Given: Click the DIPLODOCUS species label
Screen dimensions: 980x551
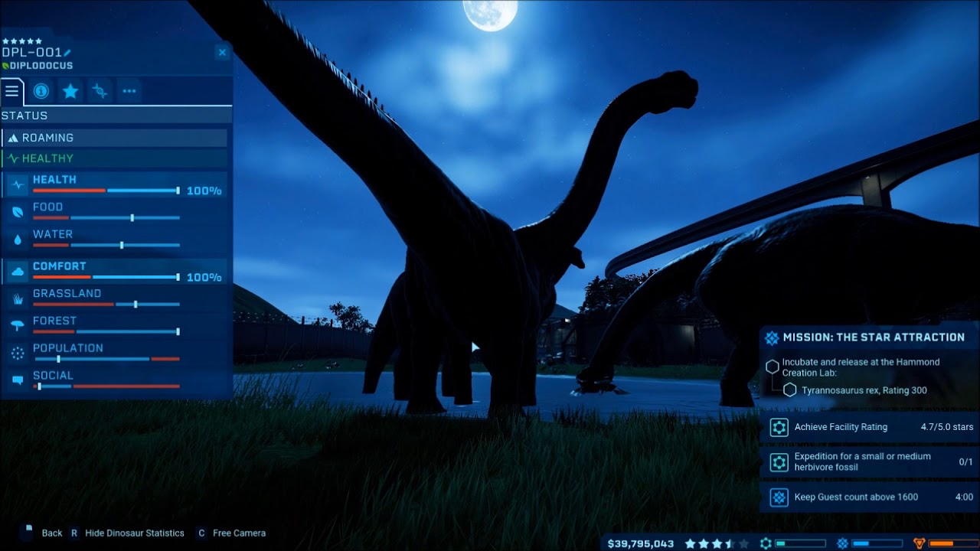Looking at the screenshot, I should click(42, 66).
